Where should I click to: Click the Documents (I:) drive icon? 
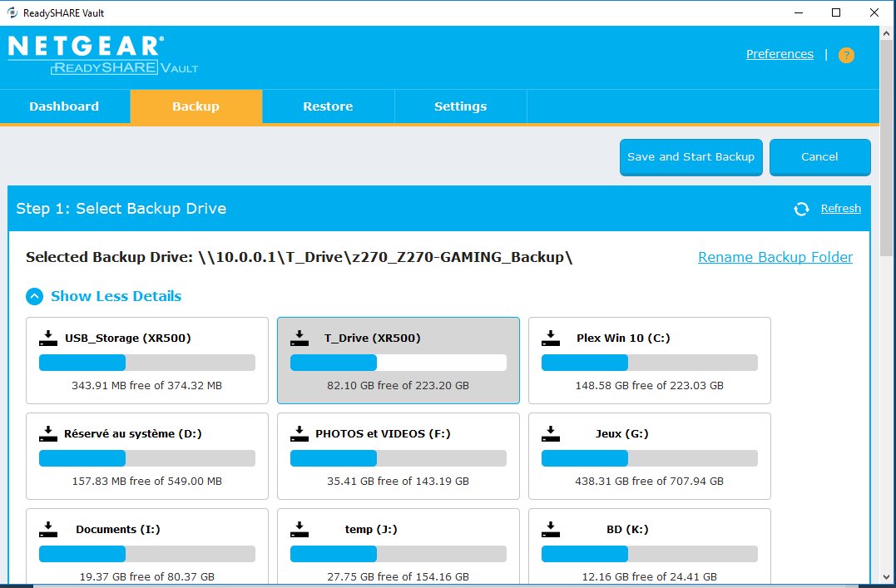point(48,530)
